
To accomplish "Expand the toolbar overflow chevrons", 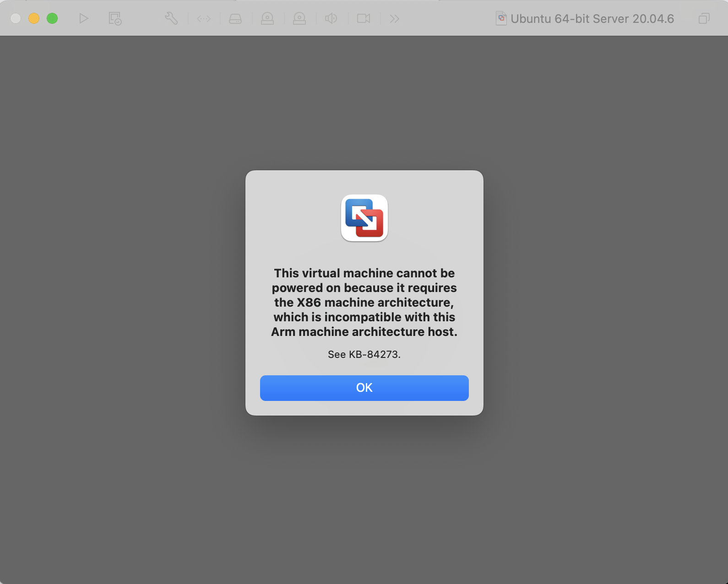I will coord(394,19).
